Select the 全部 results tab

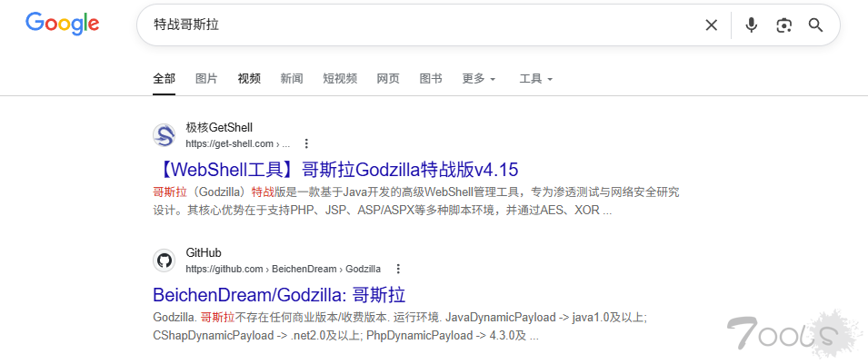pos(164,79)
